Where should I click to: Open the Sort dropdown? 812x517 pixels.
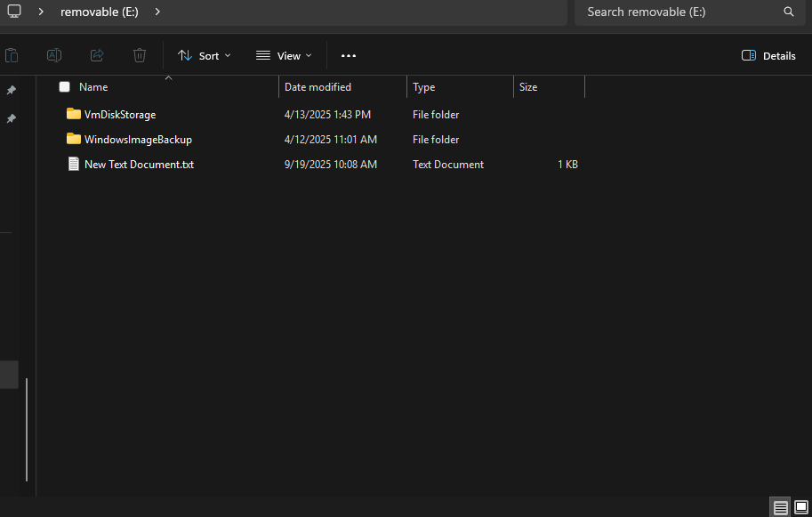[x=204, y=55]
